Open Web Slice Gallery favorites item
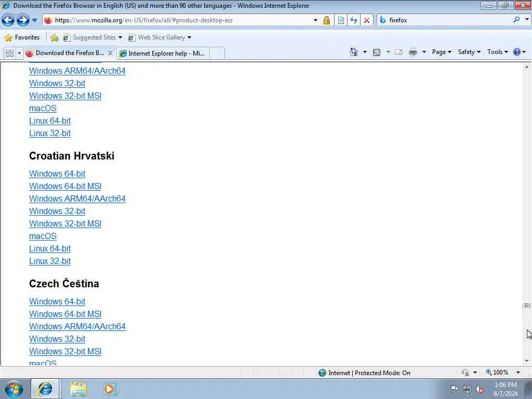This screenshot has width=532, height=399. (159, 37)
